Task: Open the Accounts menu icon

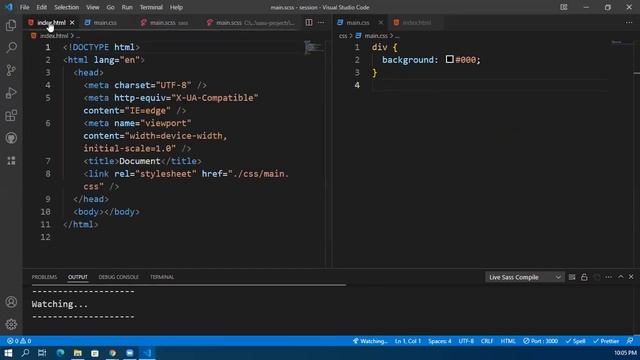Action: tap(11, 302)
